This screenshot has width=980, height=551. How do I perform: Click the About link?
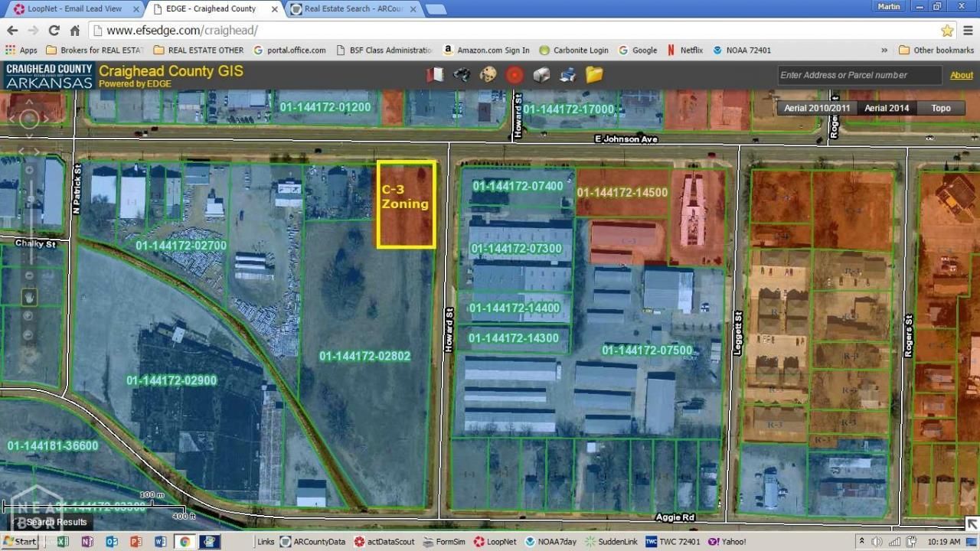(x=961, y=75)
